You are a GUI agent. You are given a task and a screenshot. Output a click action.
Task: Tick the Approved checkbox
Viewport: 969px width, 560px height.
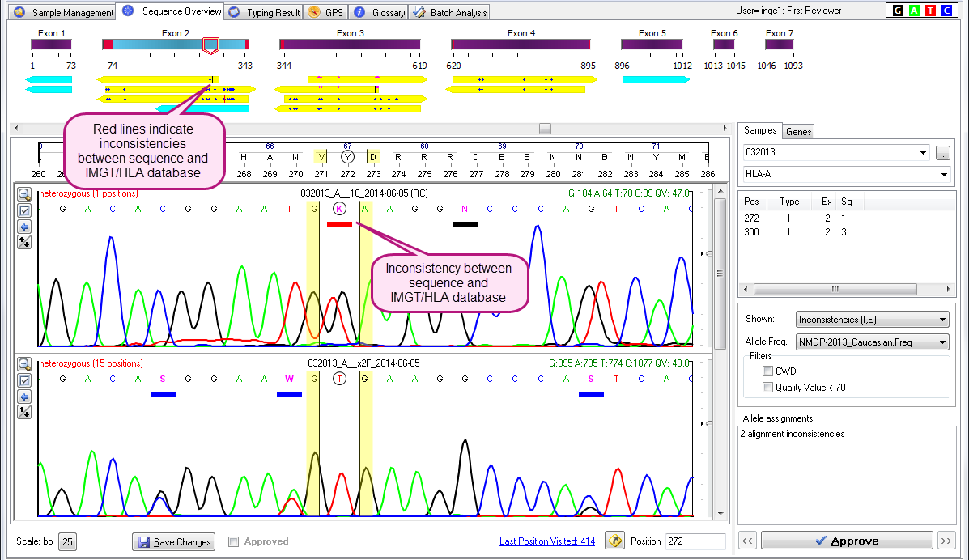click(x=234, y=541)
